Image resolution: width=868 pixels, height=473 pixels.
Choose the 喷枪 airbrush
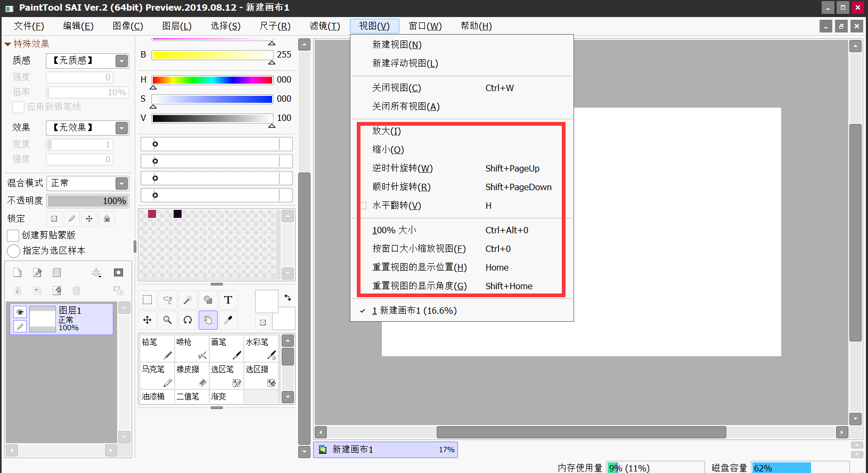192,348
